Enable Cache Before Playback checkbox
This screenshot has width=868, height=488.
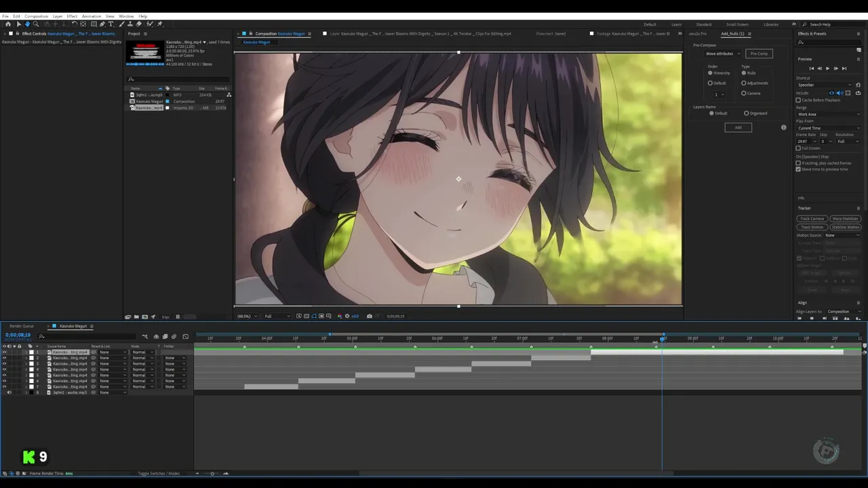pos(798,100)
